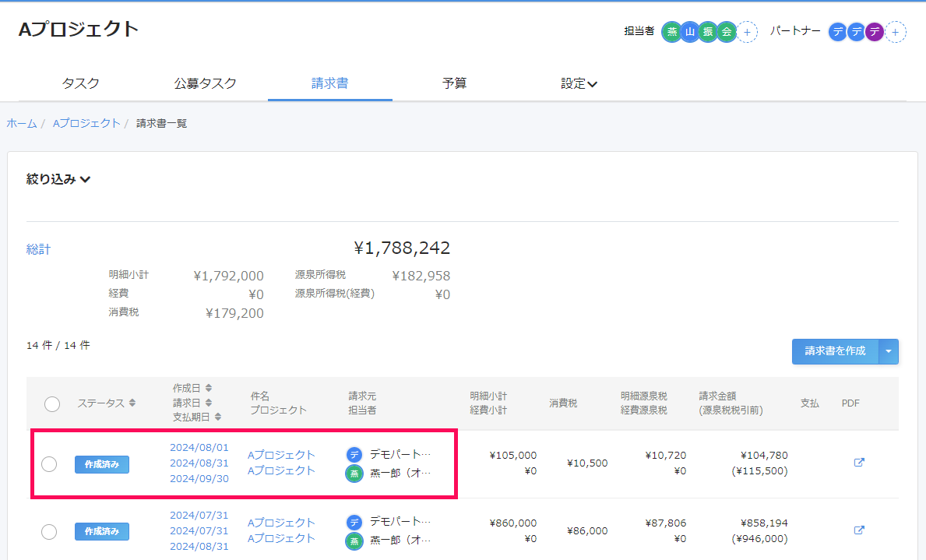Viewport: 926px width, 560px height.
Task: Click ¥10,500 consumption tax cell
Action: (587, 463)
